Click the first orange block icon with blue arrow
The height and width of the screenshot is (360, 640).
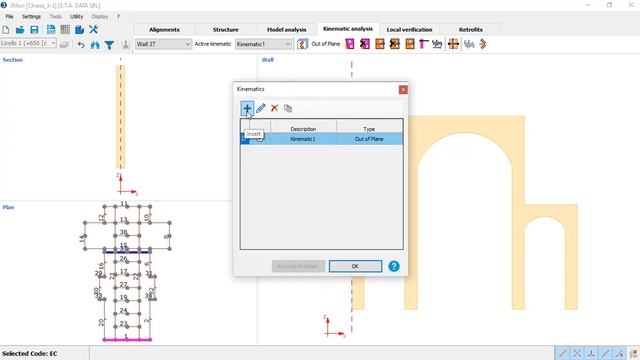tap(380, 44)
